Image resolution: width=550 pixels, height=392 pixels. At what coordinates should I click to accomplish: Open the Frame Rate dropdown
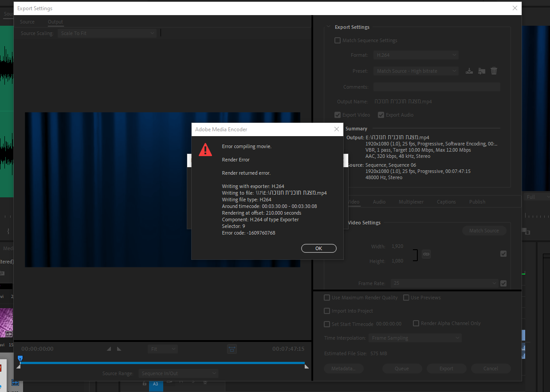pos(445,283)
